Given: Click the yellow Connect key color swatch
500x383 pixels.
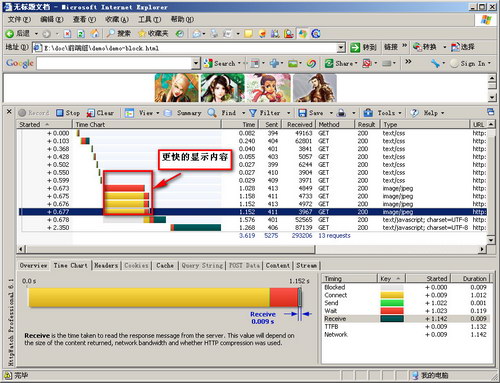Looking at the screenshot, I should click(x=392, y=295).
